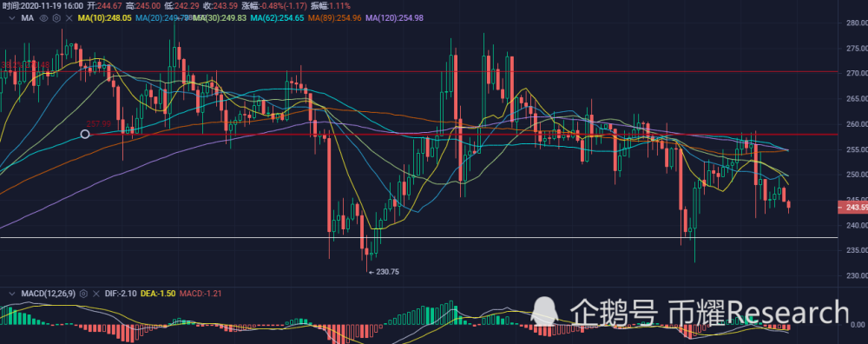
Task: Open MA indicator settings hexagon icon
Action: (56, 17)
